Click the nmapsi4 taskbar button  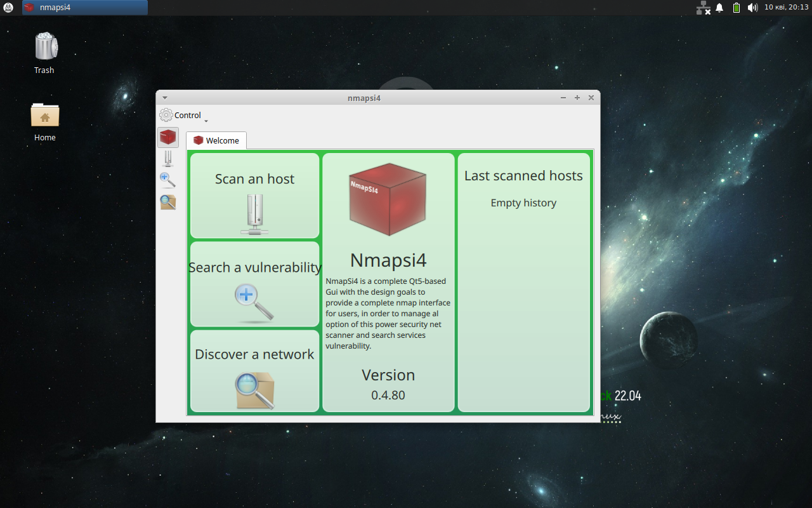[85, 8]
